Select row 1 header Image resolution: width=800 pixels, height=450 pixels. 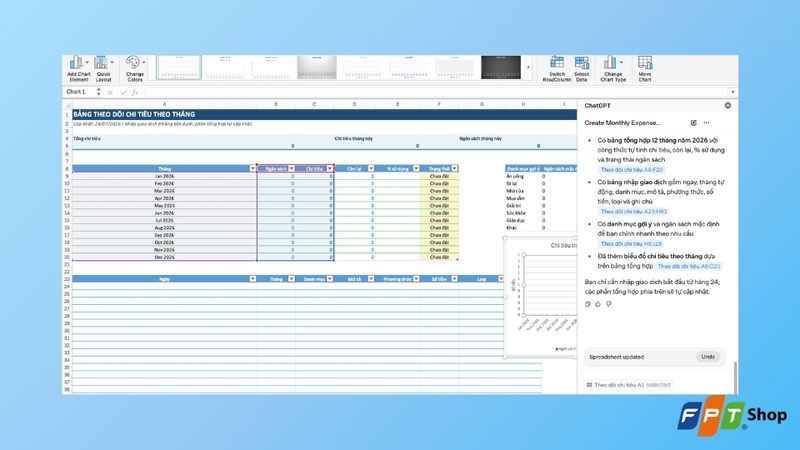(x=67, y=114)
